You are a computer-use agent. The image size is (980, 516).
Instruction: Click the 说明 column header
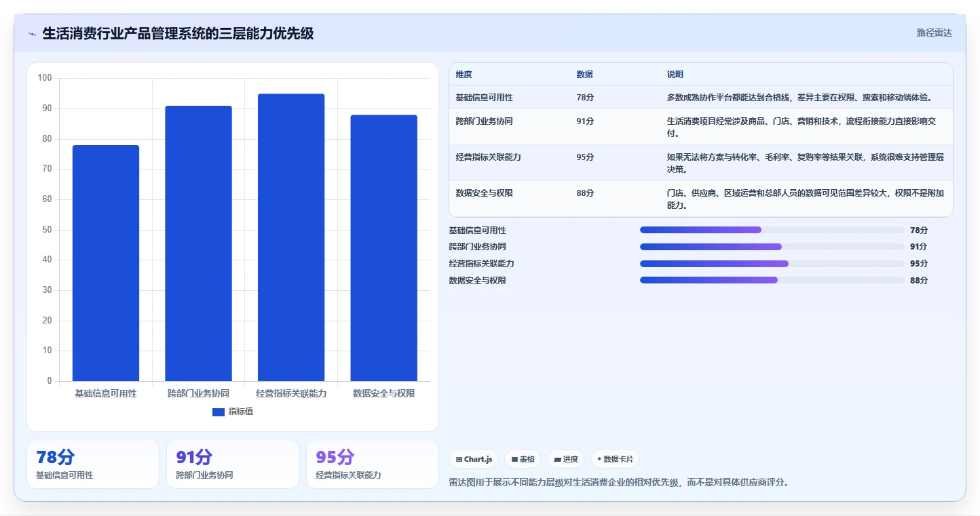[675, 75]
